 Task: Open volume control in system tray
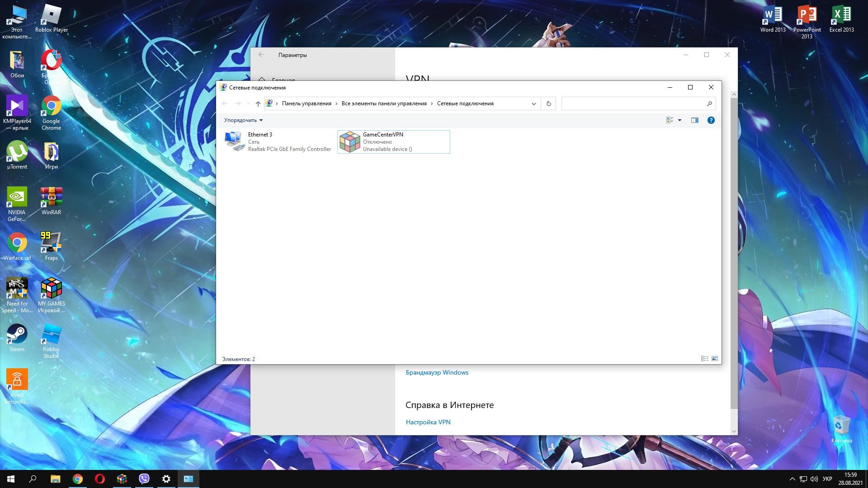[x=814, y=479]
